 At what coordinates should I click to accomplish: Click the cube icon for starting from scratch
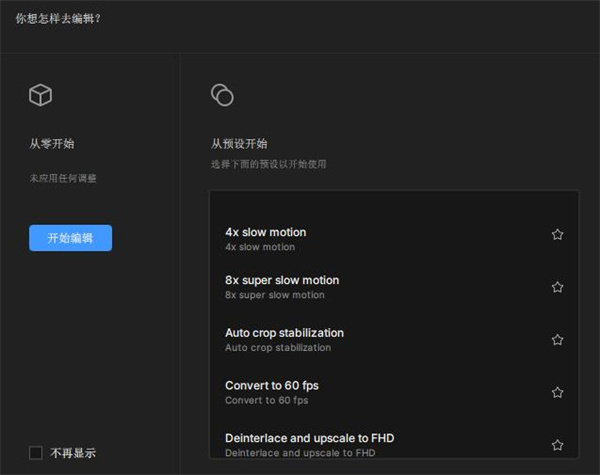click(x=40, y=95)
